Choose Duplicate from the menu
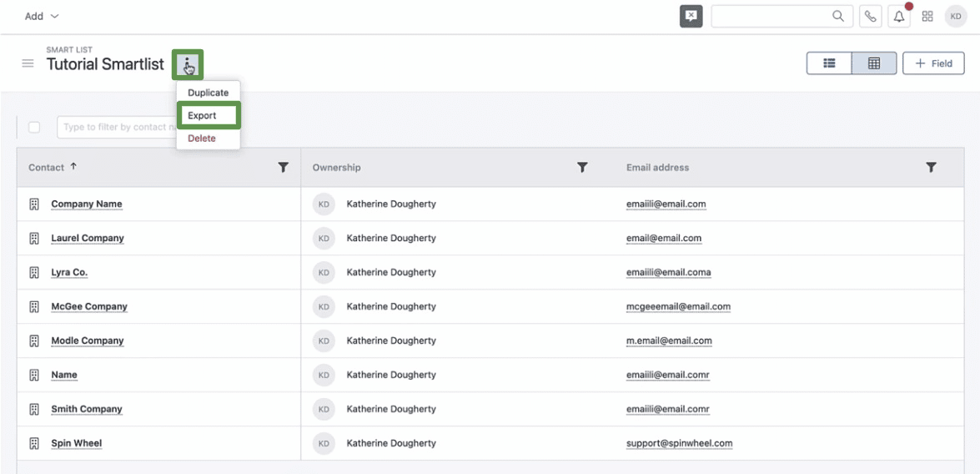 point(209,93)
